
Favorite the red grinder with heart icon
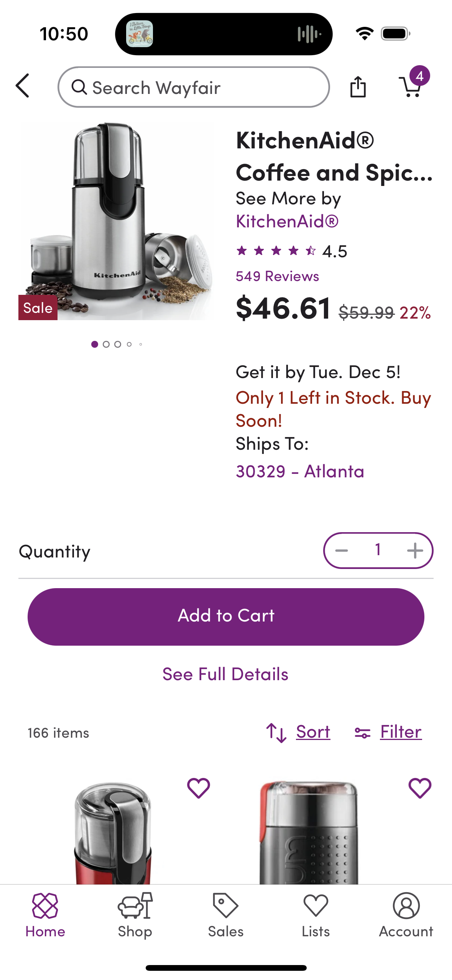198,788
